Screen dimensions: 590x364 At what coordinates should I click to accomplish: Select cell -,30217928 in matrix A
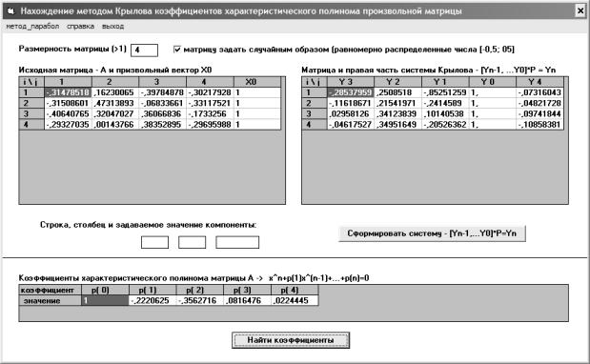point(210,92)
